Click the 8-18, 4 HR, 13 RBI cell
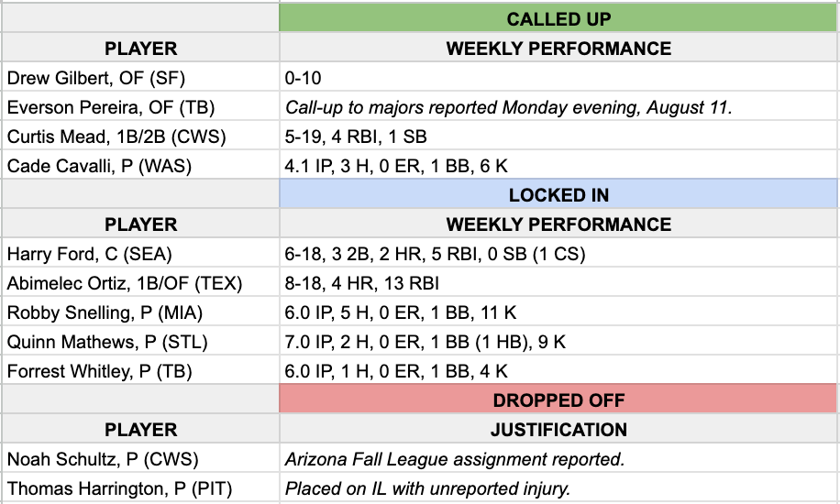The width and height of the screenshot is (840, 504). click(558, 281)
